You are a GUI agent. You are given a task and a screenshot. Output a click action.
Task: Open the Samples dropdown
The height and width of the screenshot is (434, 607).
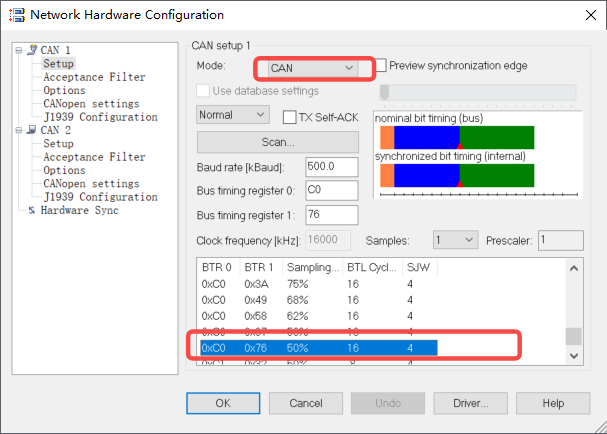[455, 240]
